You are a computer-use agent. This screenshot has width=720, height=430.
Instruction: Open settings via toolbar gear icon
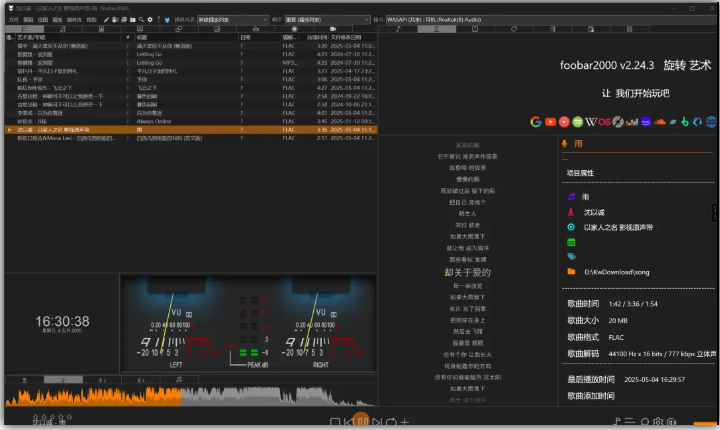(150, 20)
